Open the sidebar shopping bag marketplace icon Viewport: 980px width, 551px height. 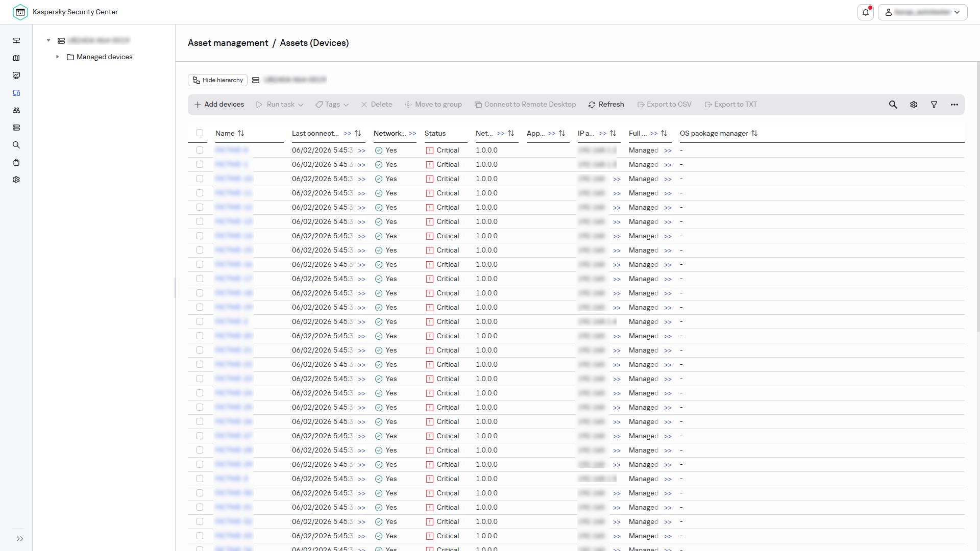pyautogui.click(x=16, y=162)
